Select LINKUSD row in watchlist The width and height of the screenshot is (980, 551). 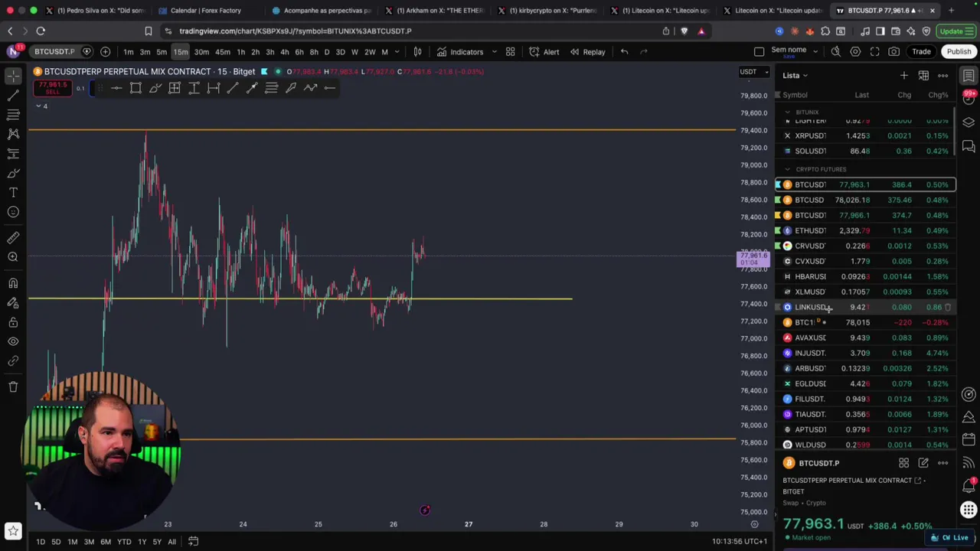[866, 307]
